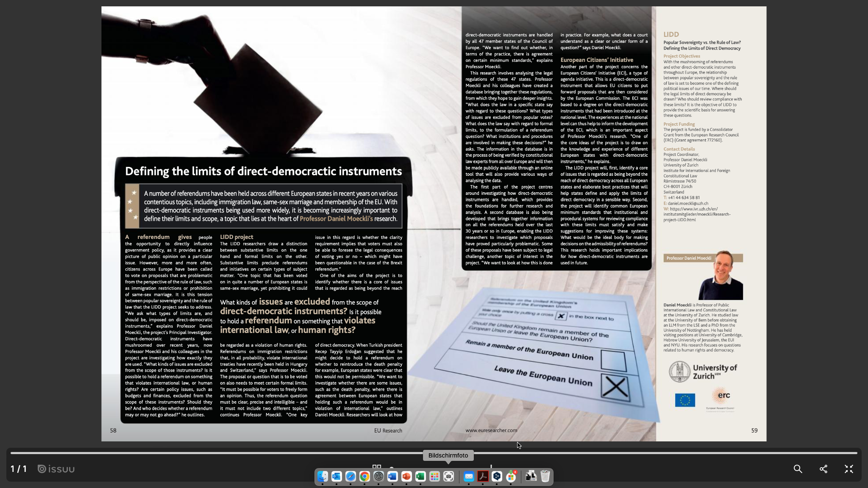Open the issuu search magnifier
The image size is (868, 488).
click(798, 469)
